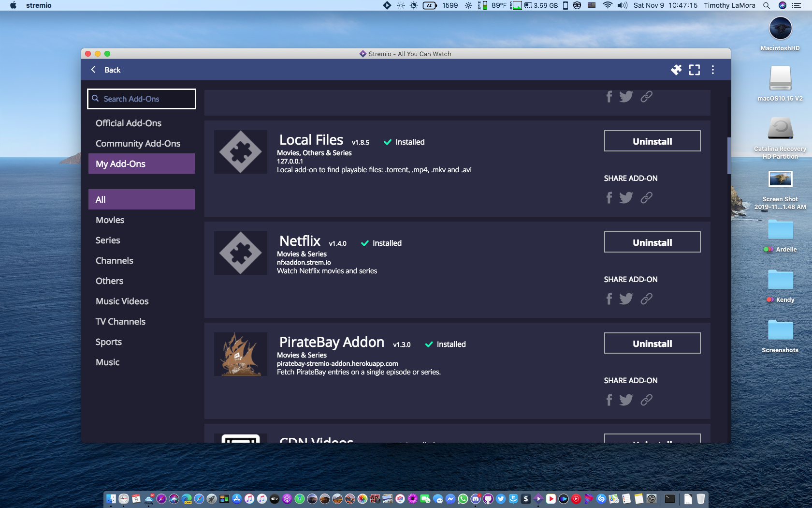Filter add-ons by Music Videos
Viewport: 812px width, 508px height.
[142, 301]
